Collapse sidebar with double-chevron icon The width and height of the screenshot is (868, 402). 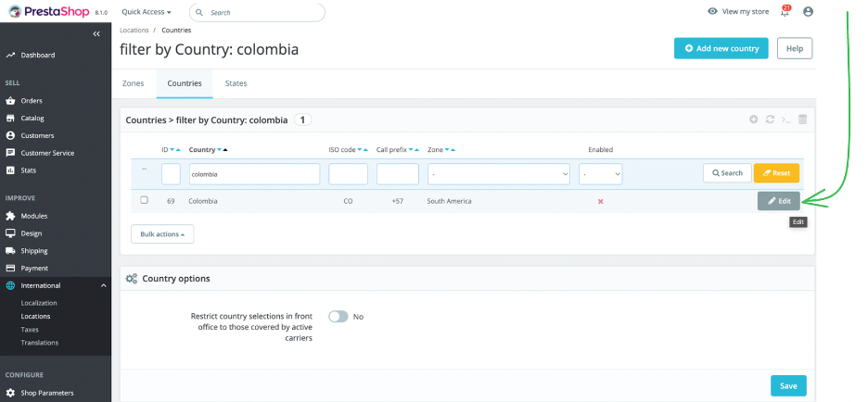[96, 33]
